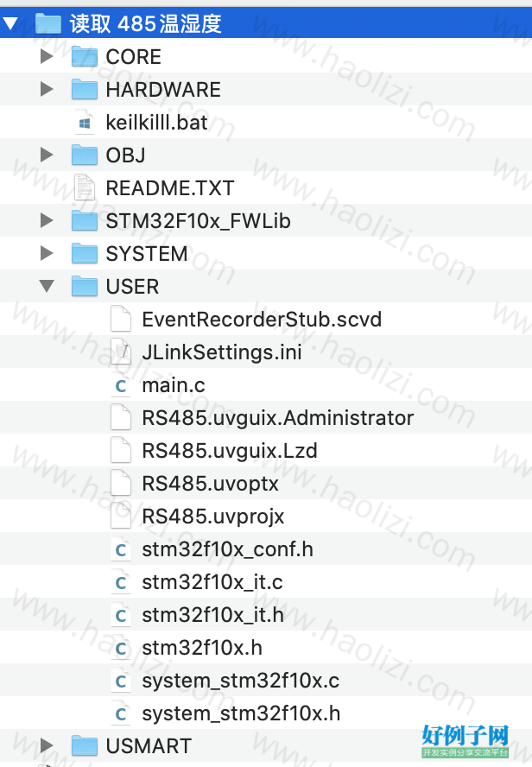
Task: Select the EventRecorderStub.scvd file name
Action: tap(262, 320)
